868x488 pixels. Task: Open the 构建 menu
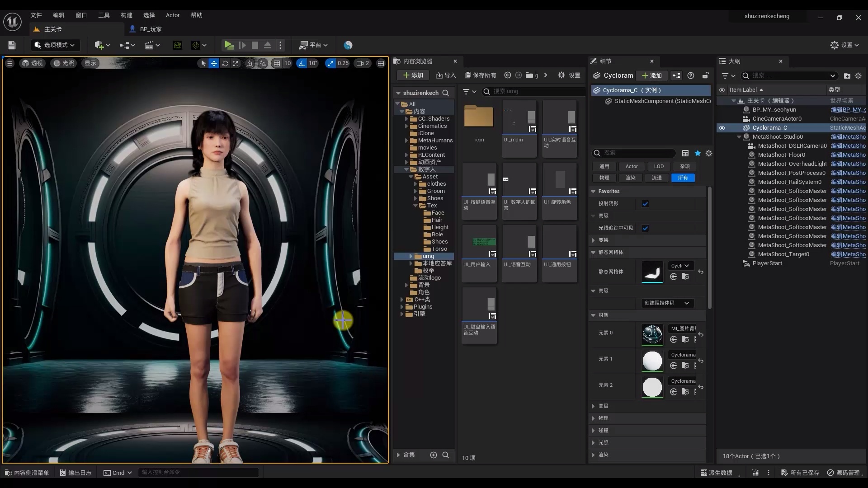click(x=126, y=15)
